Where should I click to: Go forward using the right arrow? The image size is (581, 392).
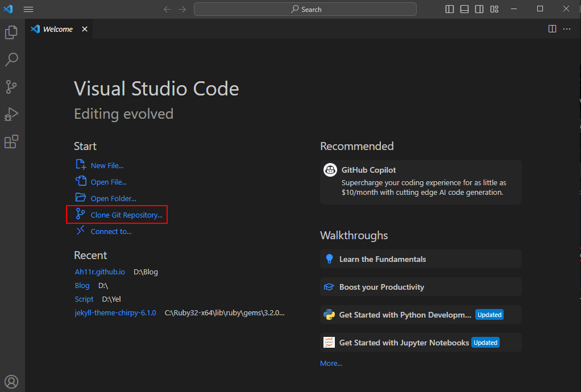coord(182,9)
